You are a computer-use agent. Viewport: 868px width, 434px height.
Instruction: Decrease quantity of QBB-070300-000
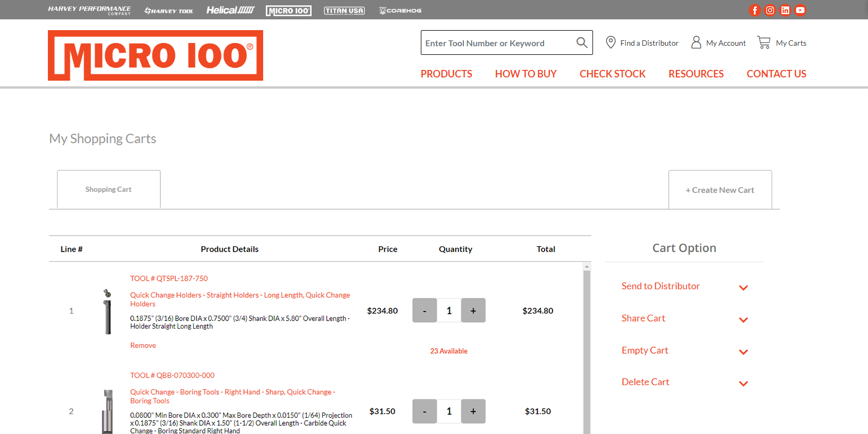tap(425, 411)
